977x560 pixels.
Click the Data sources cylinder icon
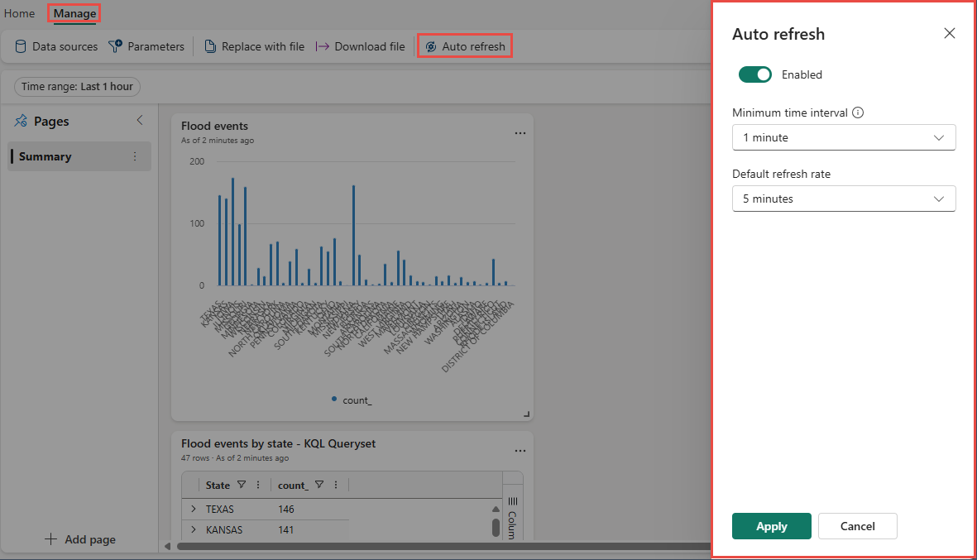[21, 46]
